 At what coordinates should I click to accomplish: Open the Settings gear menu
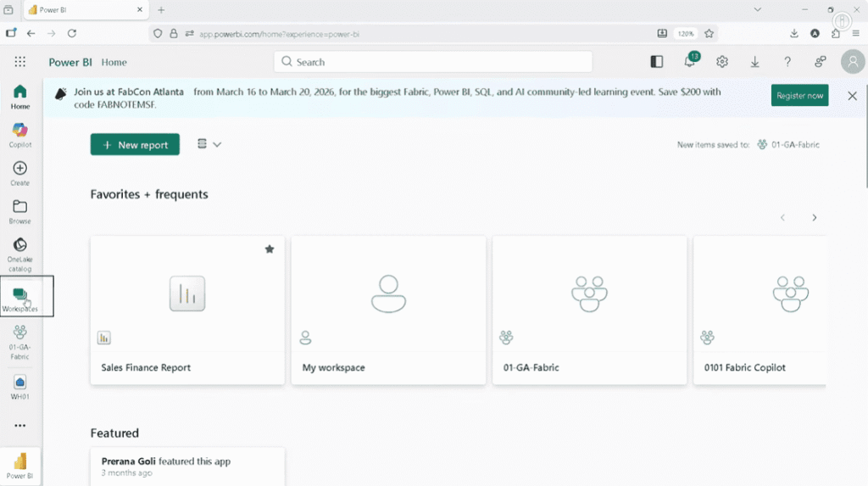pyautogui.click(x=722, y=62)
